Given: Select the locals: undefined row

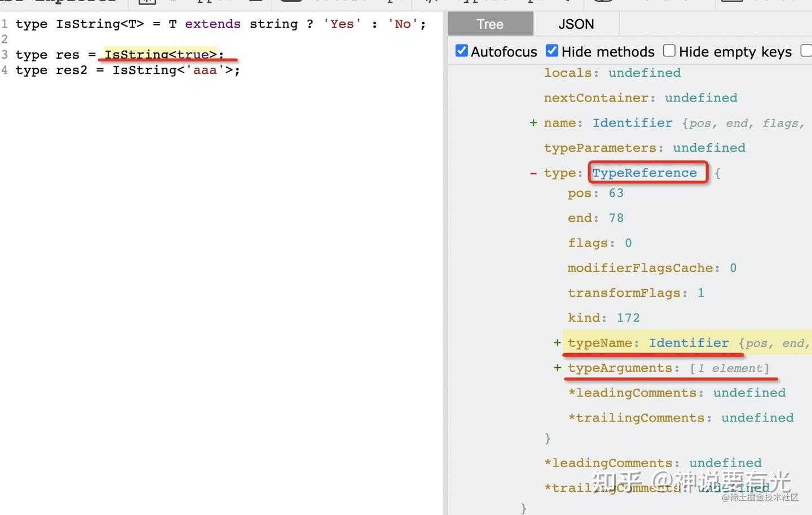Looking at the screenshot, I should click(x=612, y=73).
